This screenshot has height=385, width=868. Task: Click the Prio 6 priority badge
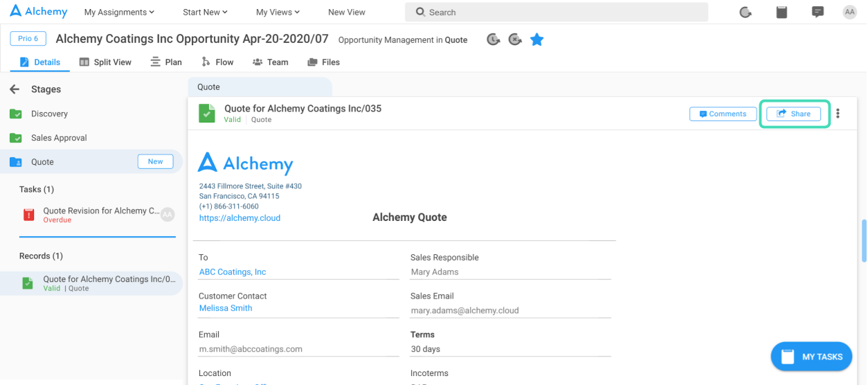click(x=28, y=39)
